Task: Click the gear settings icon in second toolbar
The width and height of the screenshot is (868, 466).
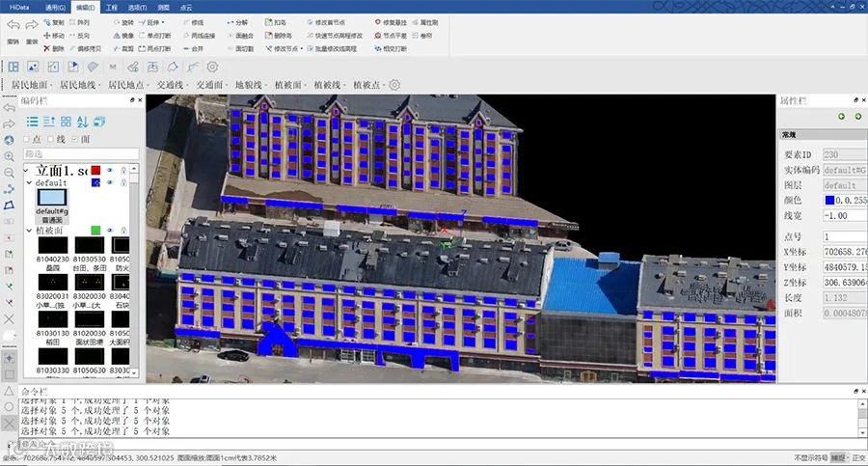Action: 212,67
